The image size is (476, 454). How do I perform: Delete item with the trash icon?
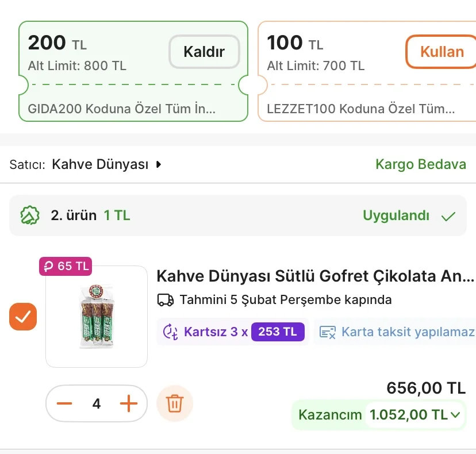(174, 403)
